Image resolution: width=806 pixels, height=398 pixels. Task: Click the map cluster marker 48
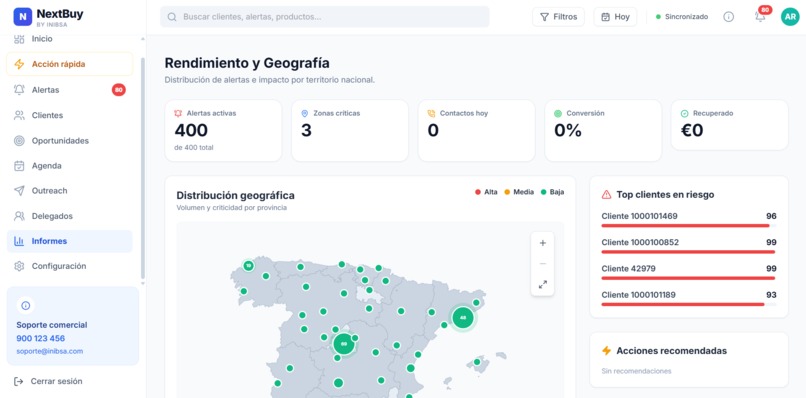click(x=463, y=318)
